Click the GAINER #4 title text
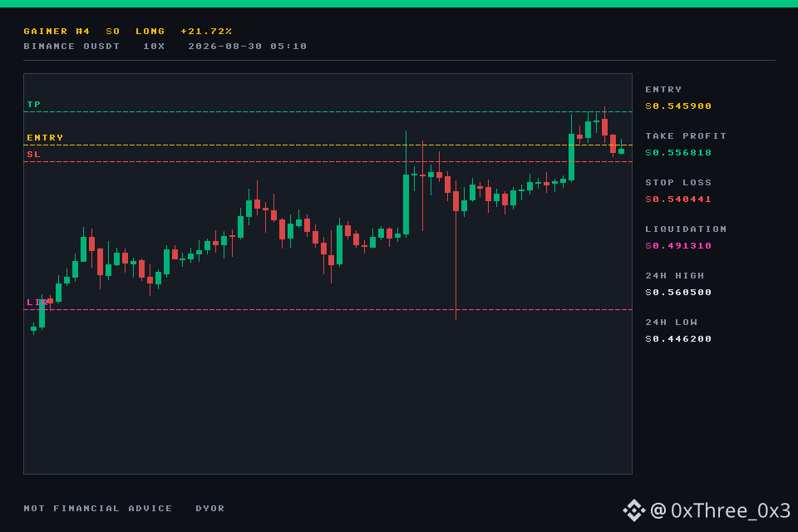This screenshot has height=532, width=798. tap(57, 32)
